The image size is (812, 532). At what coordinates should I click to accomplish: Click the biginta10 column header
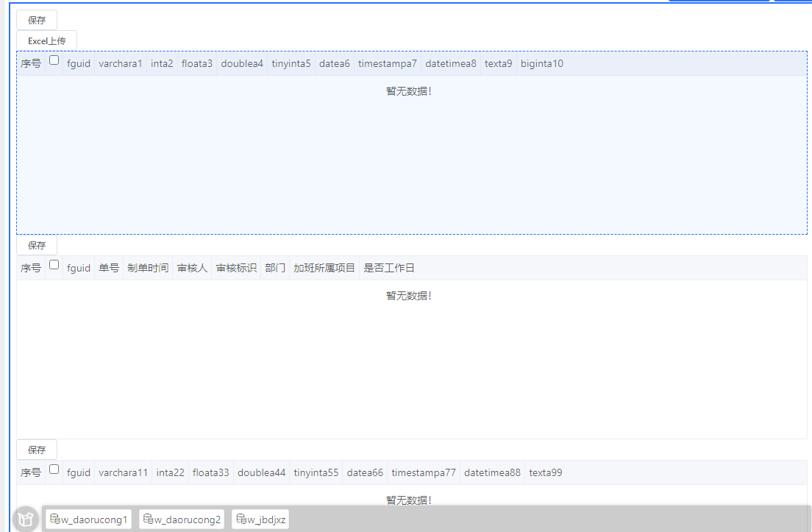click(542, 64)
